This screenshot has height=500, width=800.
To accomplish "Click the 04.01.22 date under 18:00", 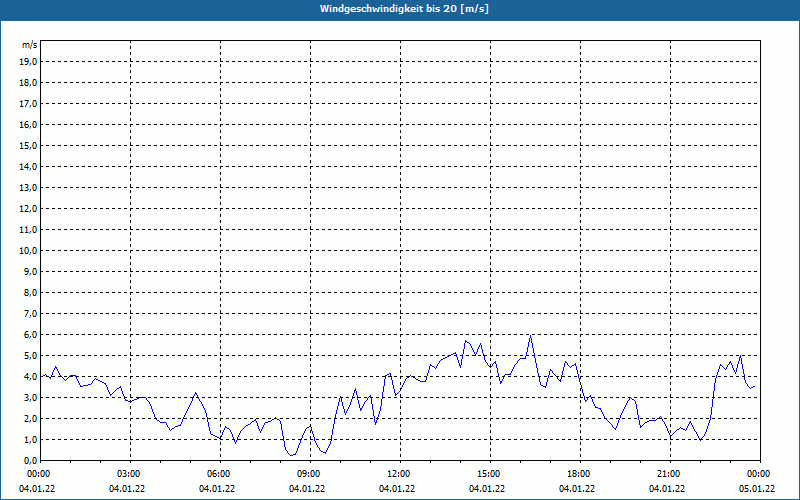I will (x=577, y=489).
